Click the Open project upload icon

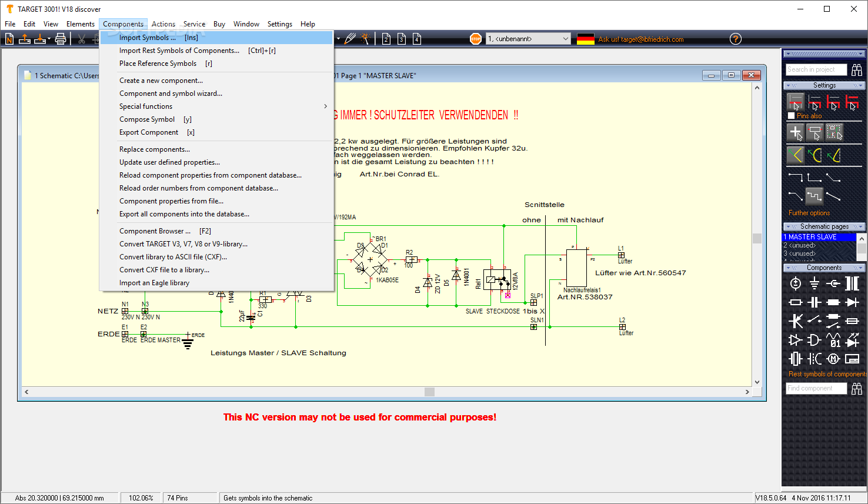click(25, 39)
